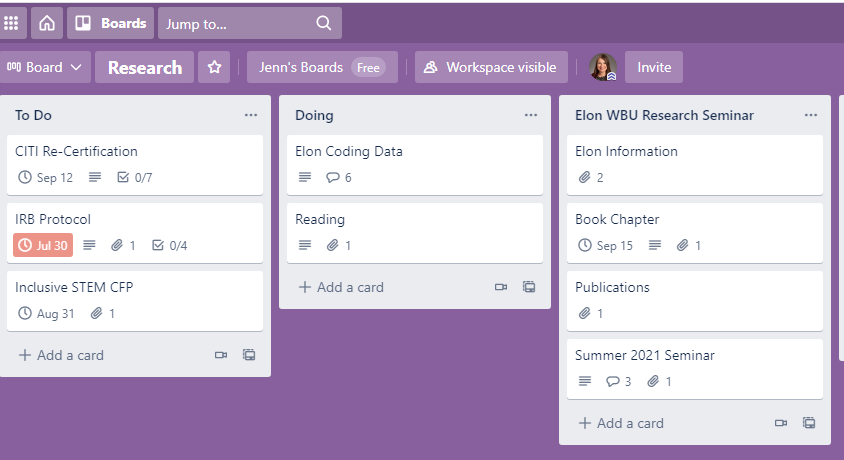Click the 0/4 checklist badge
The height and width of the screenshot is (460, 844).
[170, 245]
